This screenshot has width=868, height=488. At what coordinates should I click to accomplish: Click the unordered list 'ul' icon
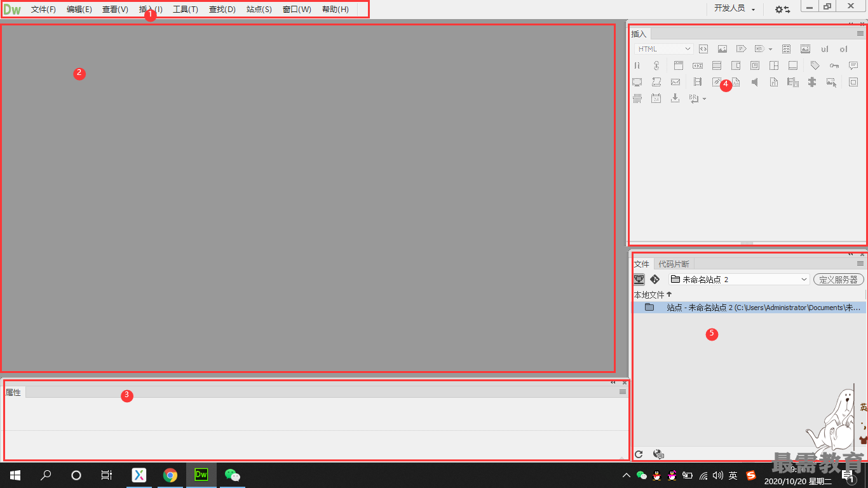tap(824, 49)
